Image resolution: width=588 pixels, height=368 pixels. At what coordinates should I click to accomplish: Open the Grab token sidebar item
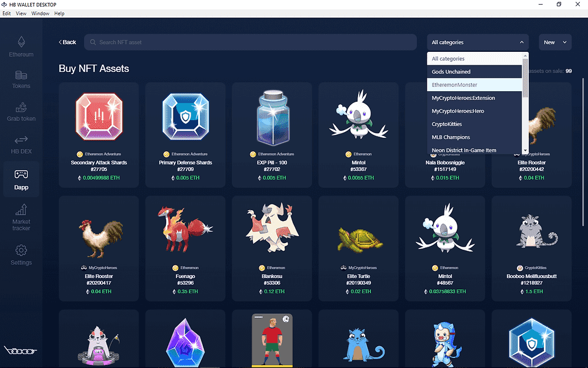click(21, 112)
